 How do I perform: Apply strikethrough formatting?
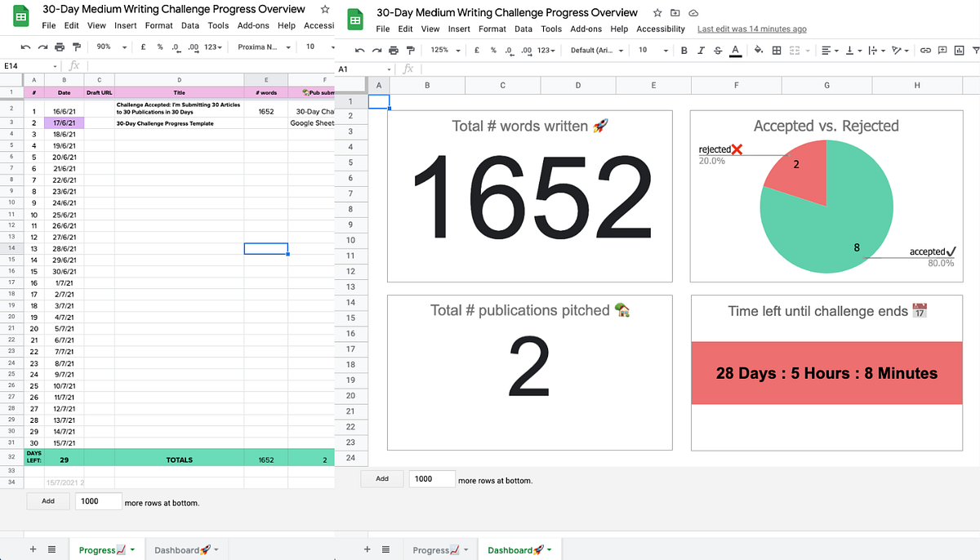tap(718, 51)
